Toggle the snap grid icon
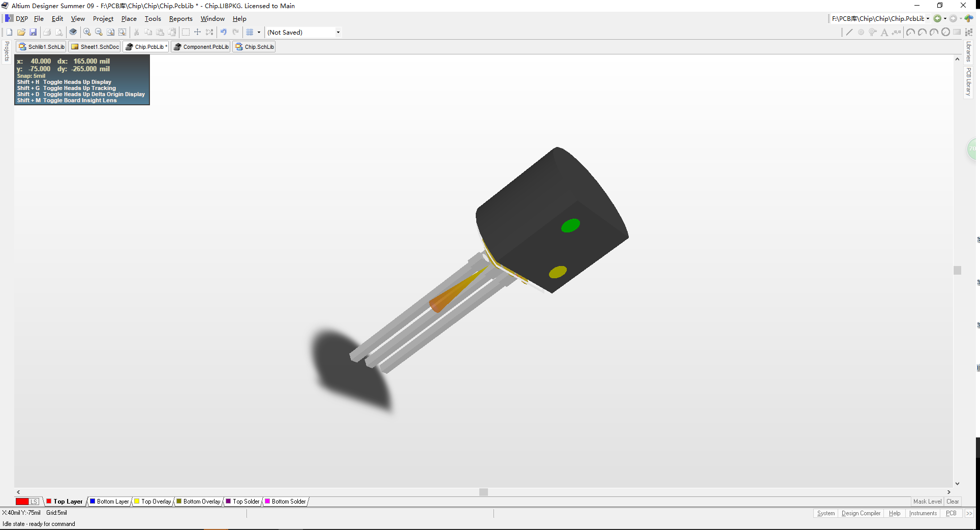This screenshot has width=980, height=530. [x=250, y=32]
